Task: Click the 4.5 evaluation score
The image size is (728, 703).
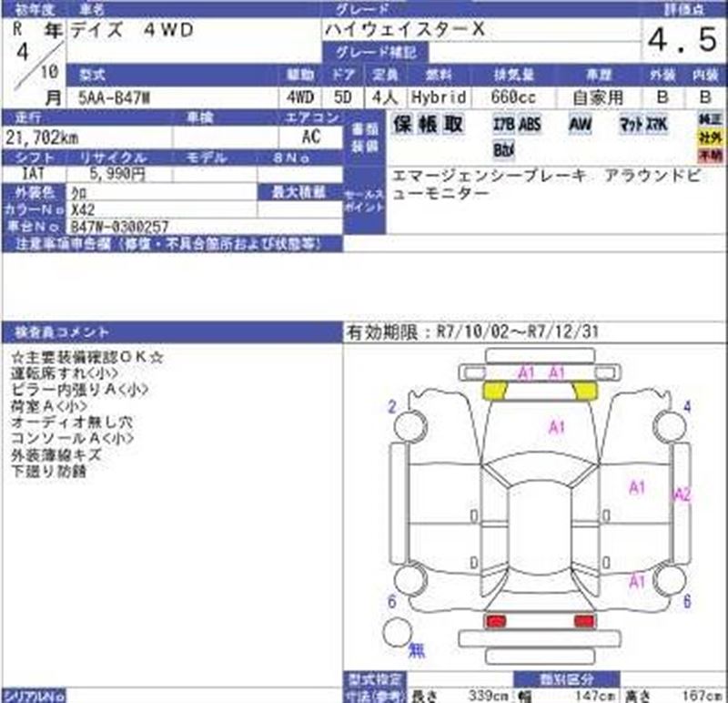Action: pos(683,39)
